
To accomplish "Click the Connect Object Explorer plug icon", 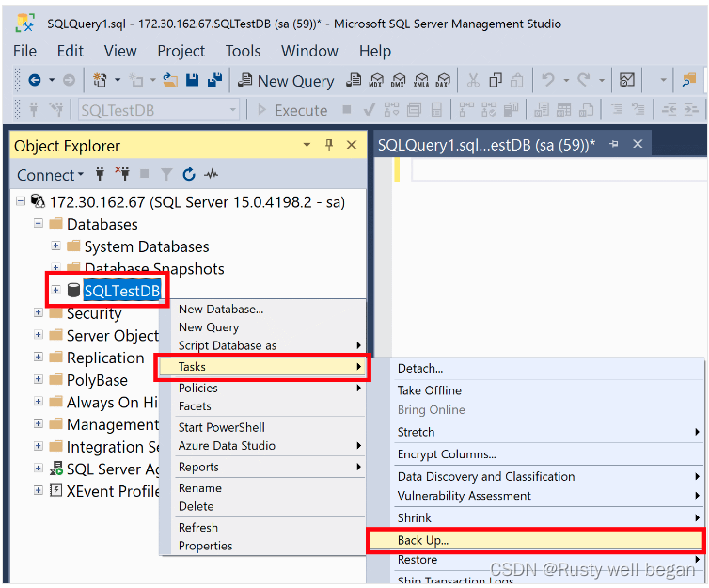I will pyautogui.click(x=100, y=174).
